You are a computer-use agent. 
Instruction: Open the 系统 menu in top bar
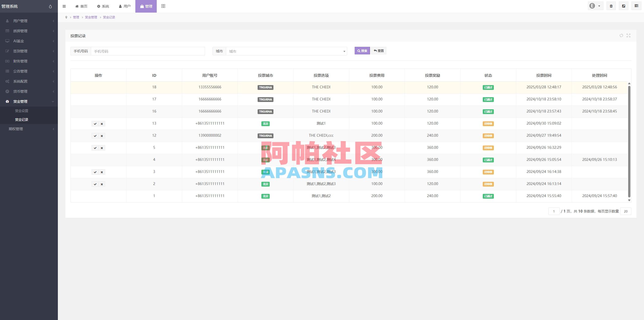click(x=103, y=6)
